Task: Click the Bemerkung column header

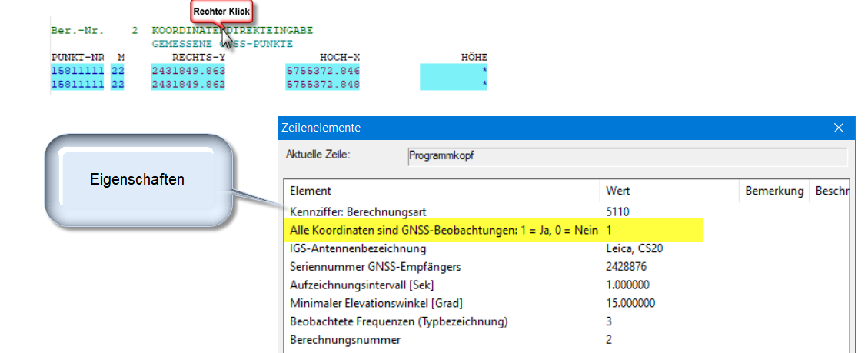Action: click(773, 191)
